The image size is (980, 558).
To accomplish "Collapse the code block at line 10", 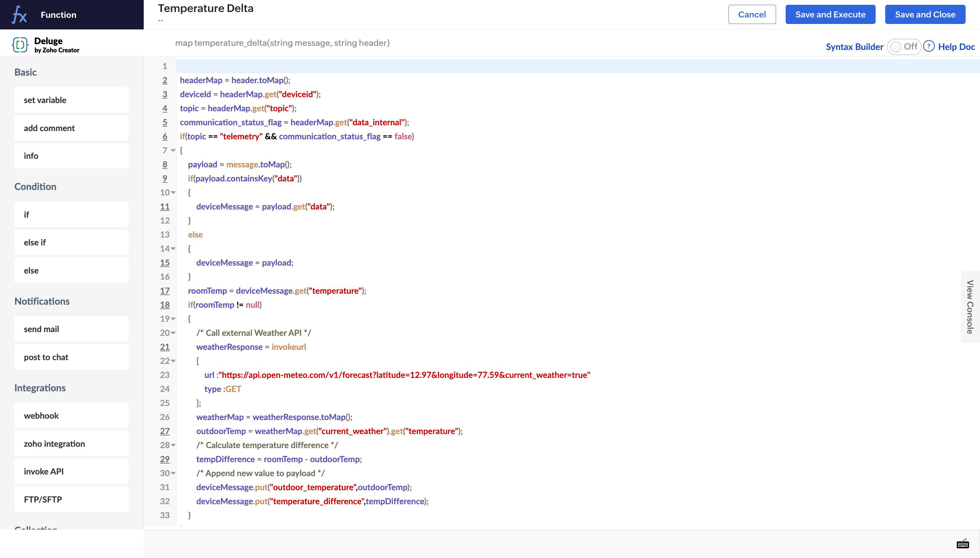I will click(173, 193).
